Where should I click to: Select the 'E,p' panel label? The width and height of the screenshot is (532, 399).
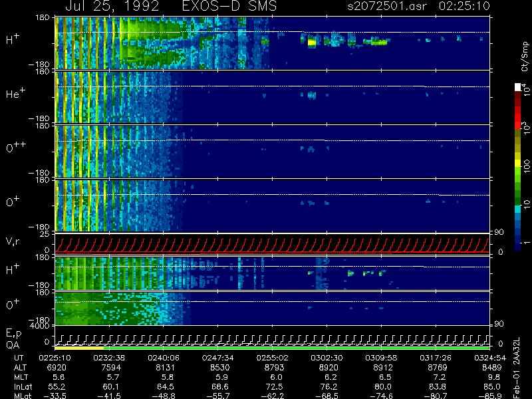point(13,334)
